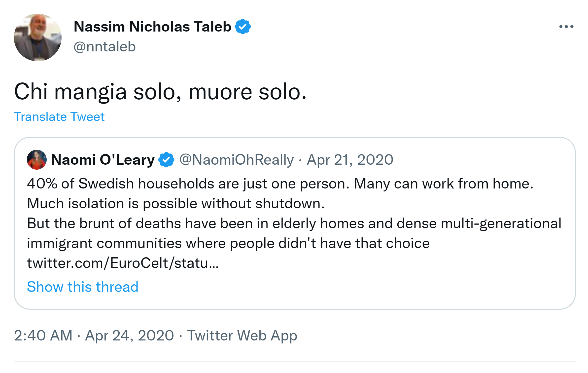Click the "brunt of deaths" sentence in quote
Screen dimensions: 588x373
tap(294, 224)
